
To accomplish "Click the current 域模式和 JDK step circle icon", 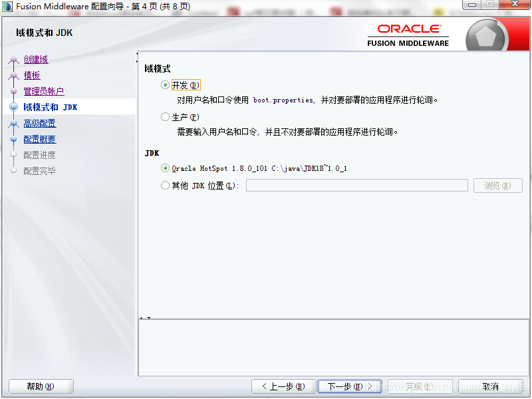I will (13, 107).
